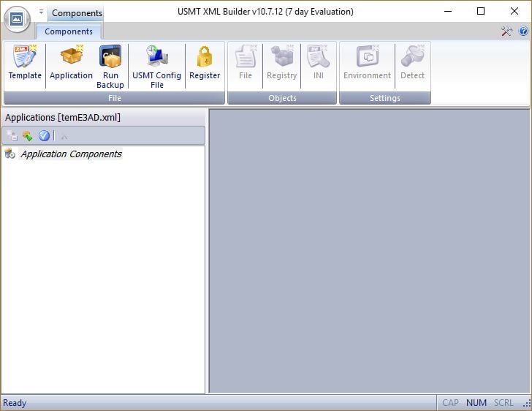Open Detect settings
The image size is (532, 411).
(x=412, y=64)
